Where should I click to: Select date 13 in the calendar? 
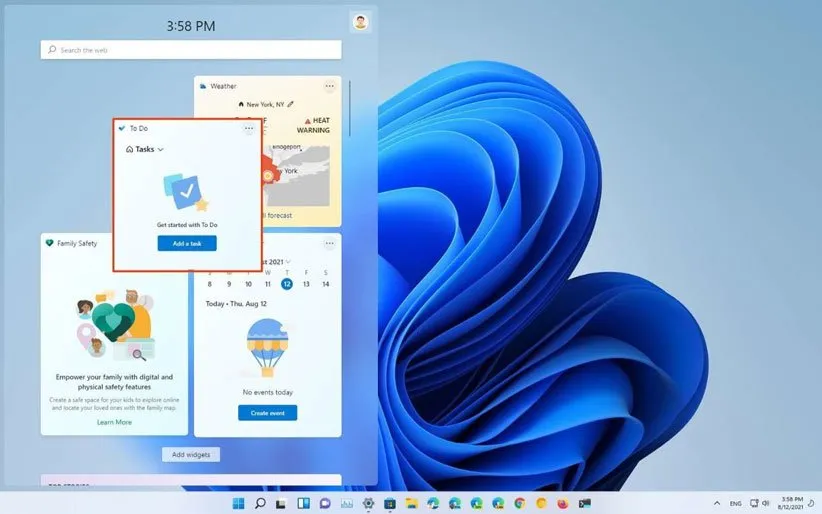tap(306, 284)
